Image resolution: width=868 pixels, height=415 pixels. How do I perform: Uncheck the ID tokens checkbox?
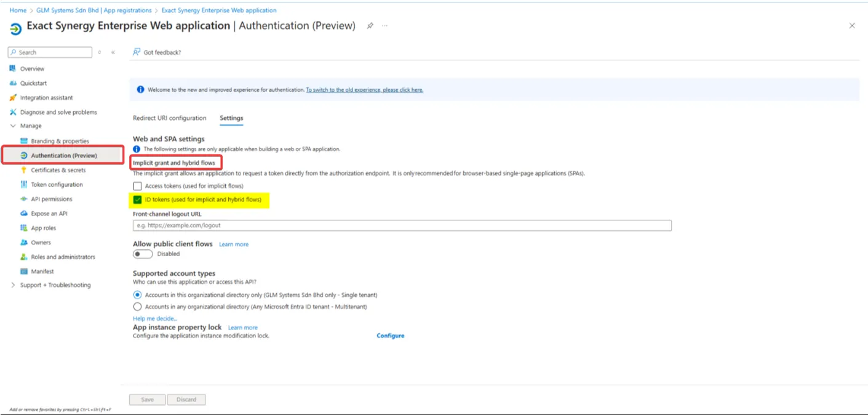click(137, 199)
